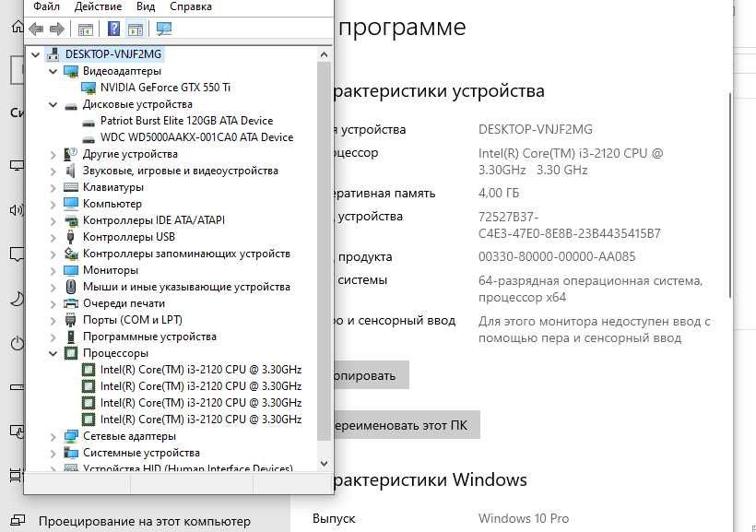This screenshot has height=532, width=756.
Task: Click the action pane toolbar icon
Action: point(136,30)
